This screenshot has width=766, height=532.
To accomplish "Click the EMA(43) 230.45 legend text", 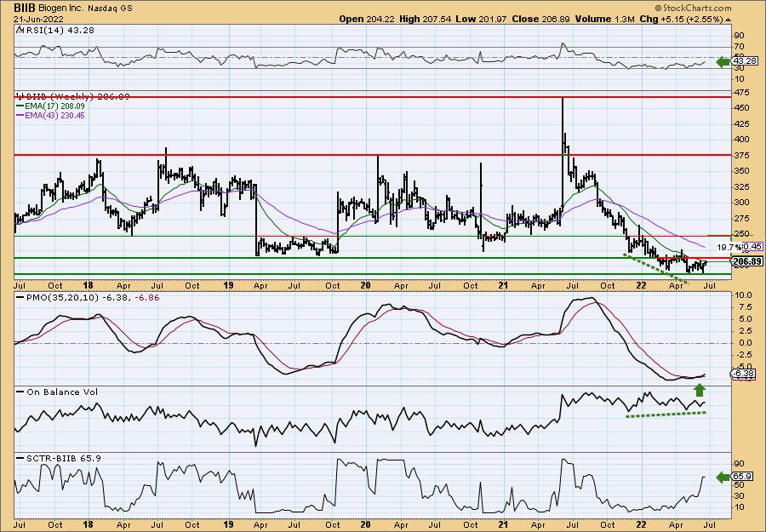I will [54, 116].
